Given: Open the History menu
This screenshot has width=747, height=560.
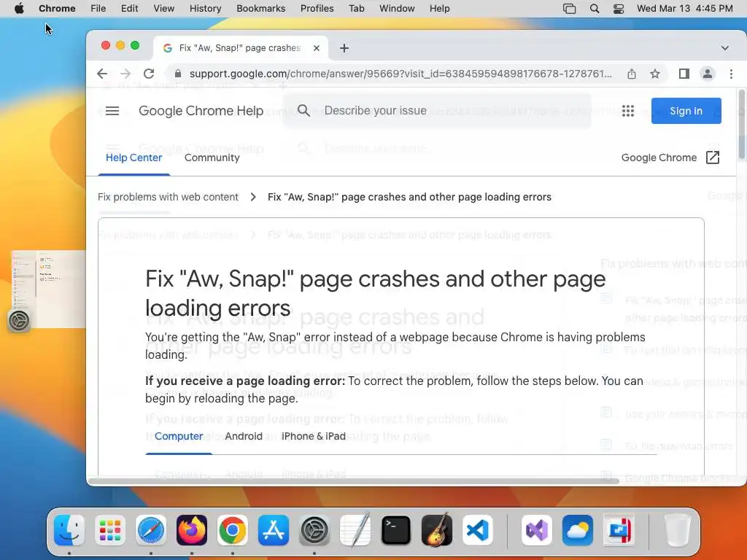Looking at the screenshot, I should pos(205,9).
